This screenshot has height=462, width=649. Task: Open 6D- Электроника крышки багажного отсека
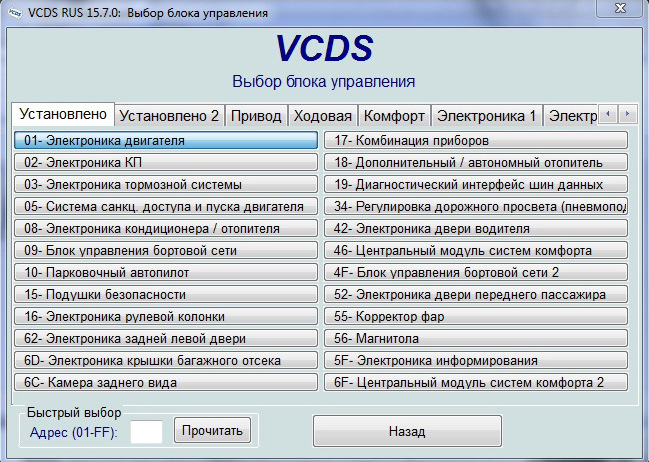pyautogui.click(x=166, y=360)
